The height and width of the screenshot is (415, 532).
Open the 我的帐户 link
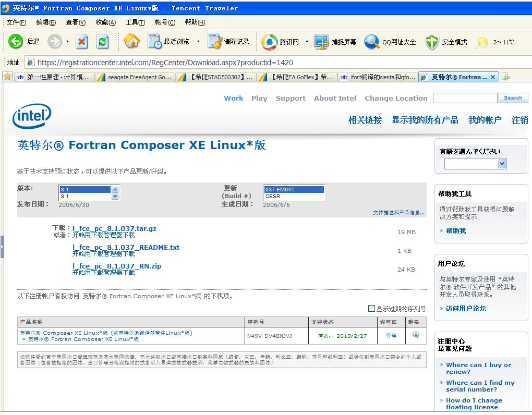click(485, 120)
